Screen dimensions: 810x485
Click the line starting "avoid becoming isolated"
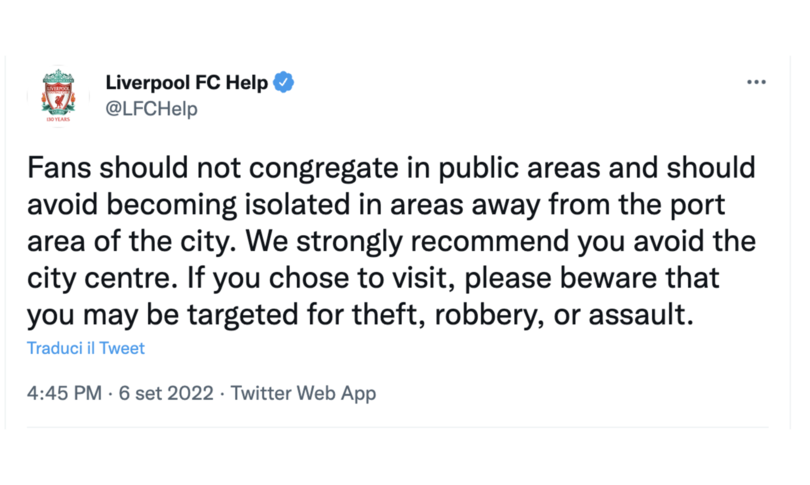pyautogui.click(x=376, y=205)
